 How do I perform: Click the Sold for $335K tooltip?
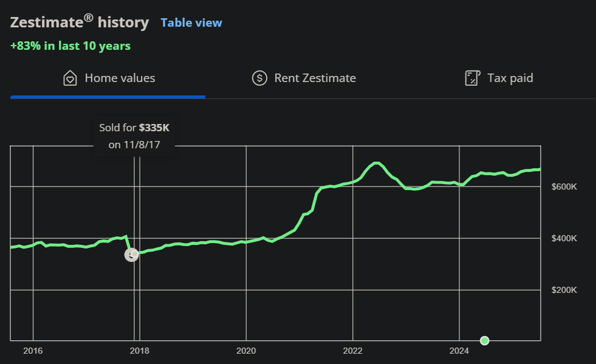coord(134,136)
